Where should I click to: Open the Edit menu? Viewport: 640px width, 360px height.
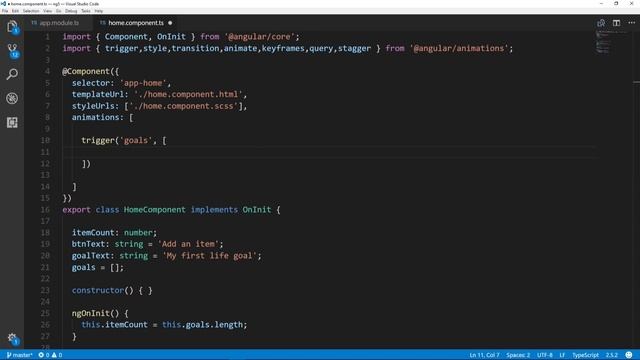click(x=15, y=11)
